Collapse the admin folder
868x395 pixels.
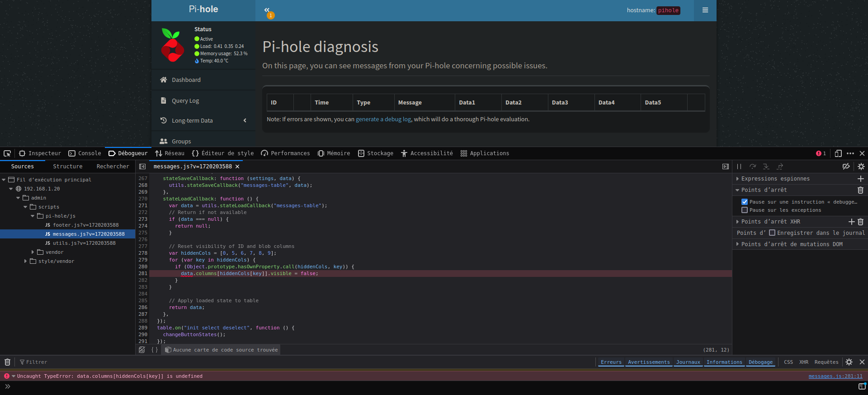click(18, 198)
